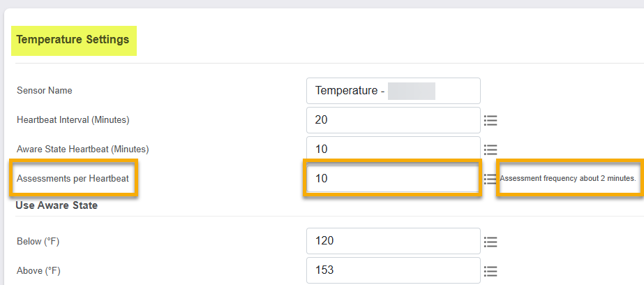Focus the Below (°F) threshold field
Screen dimensions: 644x285
393,241
